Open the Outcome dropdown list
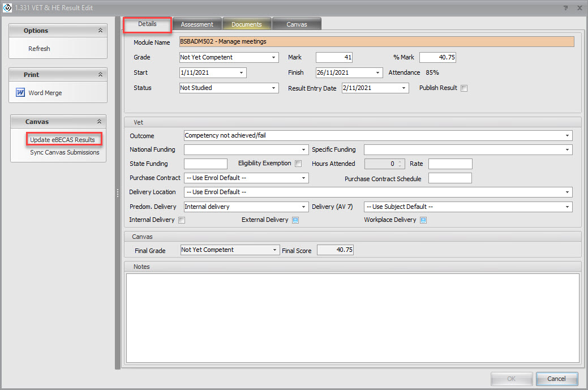 point(567,136)
